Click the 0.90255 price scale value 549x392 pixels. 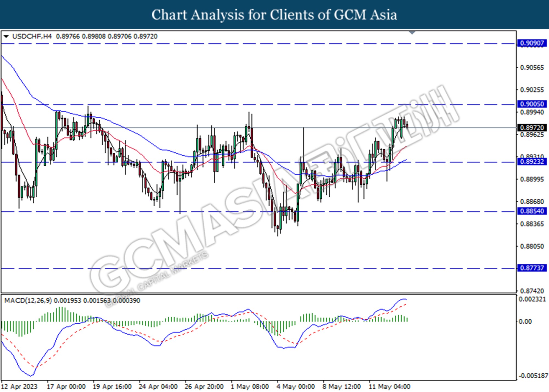[532, 90]
